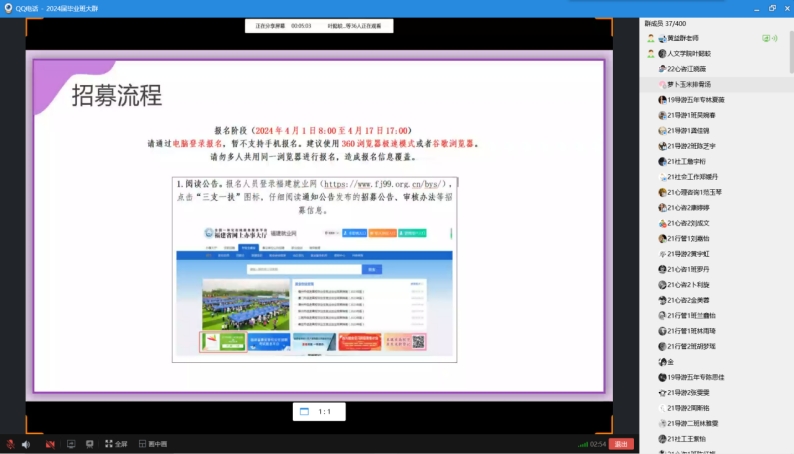Viewport: 794px width, 454px height.
Task: Select member 人文学院叶韶屹 in the list
Action: pyautogui.click(x=690, y=54)
